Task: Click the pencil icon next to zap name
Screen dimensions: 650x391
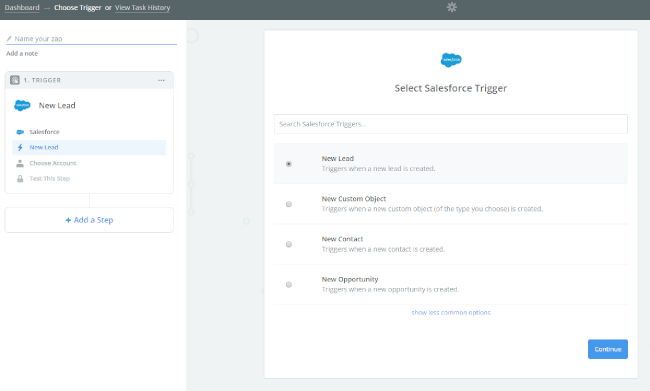Action: [x=9, y=39]
